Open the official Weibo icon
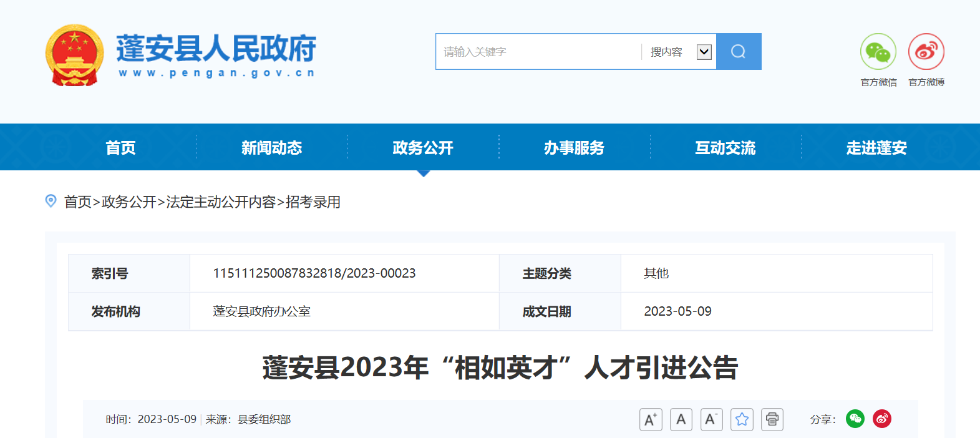The width and height of the screenshot is (980, 438). [x=926, y=52]
